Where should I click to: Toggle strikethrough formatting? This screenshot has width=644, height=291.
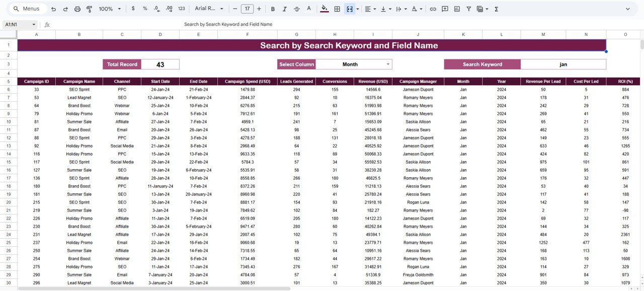point(297,9)
